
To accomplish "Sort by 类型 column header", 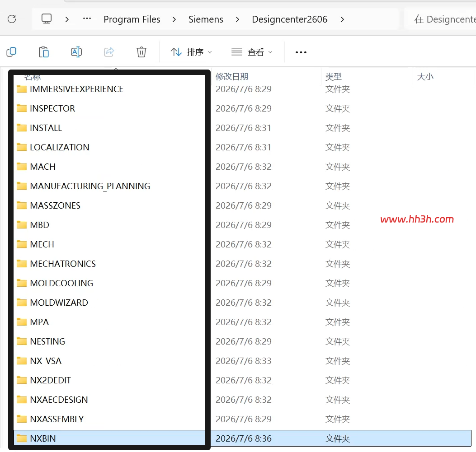I will 333,76.
